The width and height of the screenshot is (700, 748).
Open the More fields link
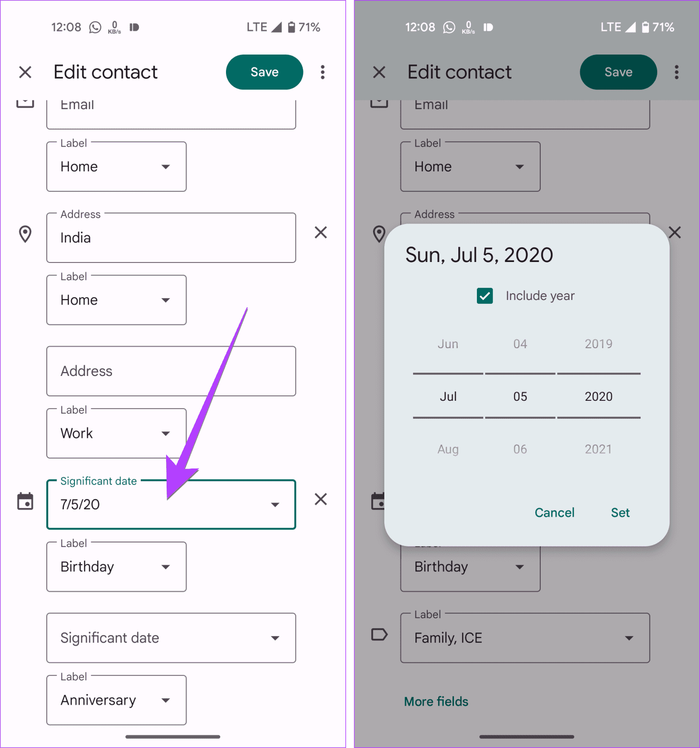(436, 701)
